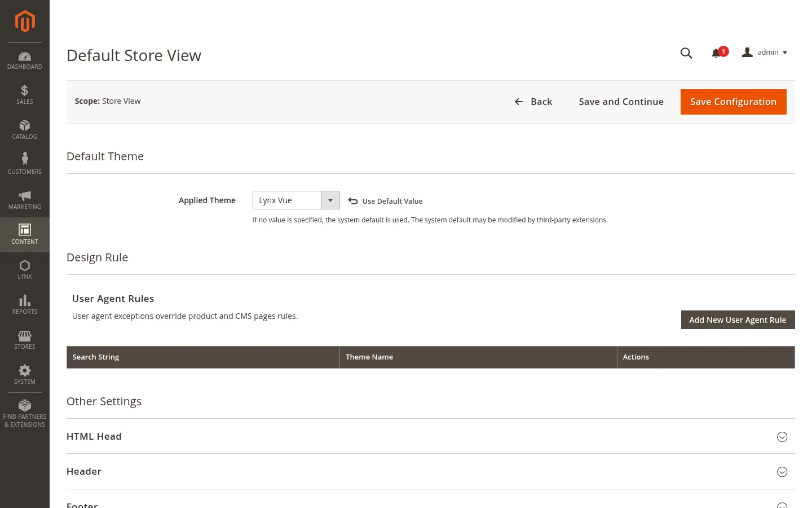Image resolution: width=812 pixels, height=508 pixels.
Task: Click the Theme Name column header
Action: point(478,357)
